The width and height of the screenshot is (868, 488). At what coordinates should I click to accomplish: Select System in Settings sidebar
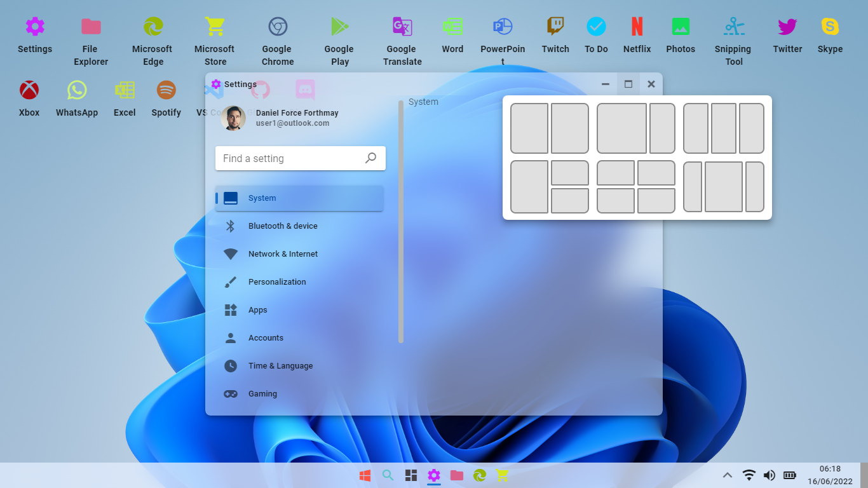point(299,198)
